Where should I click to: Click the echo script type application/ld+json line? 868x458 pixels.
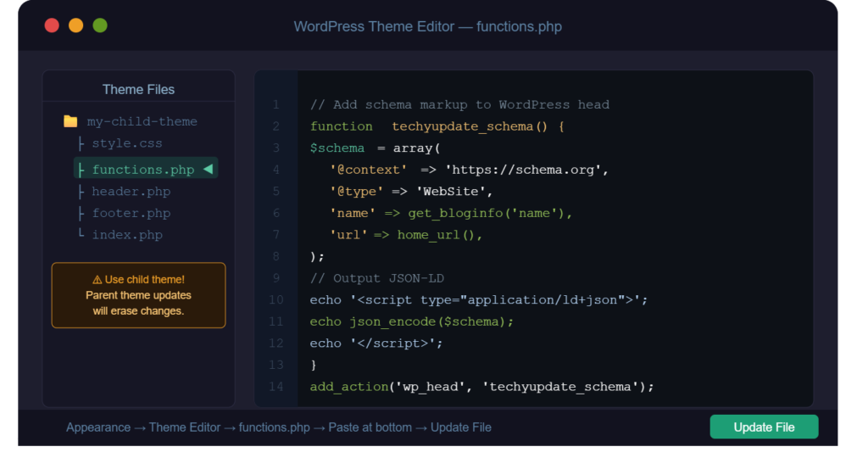(479, 299)
